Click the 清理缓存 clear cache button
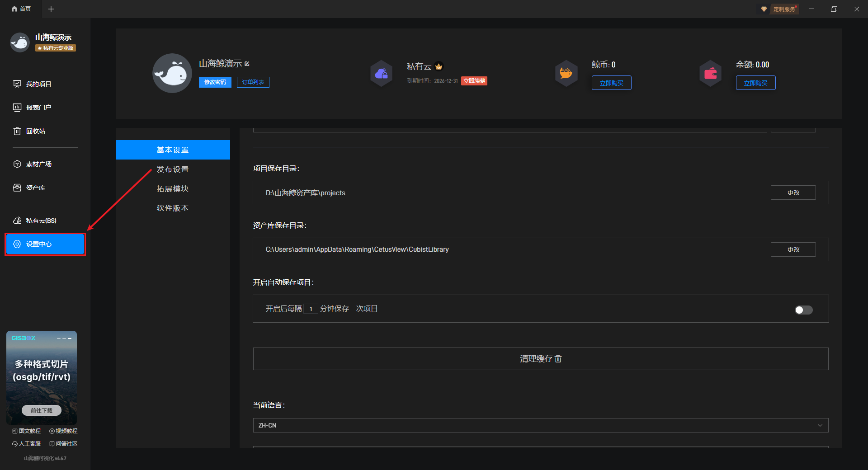The width and height of the screenshot is (868, 470). [x=540, y=359]
